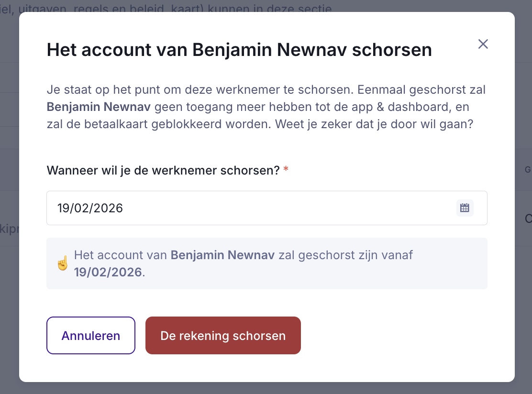Click the pointing finger emoji in notice
Viewport: 532px width, 394px height.
click(63, 263)
